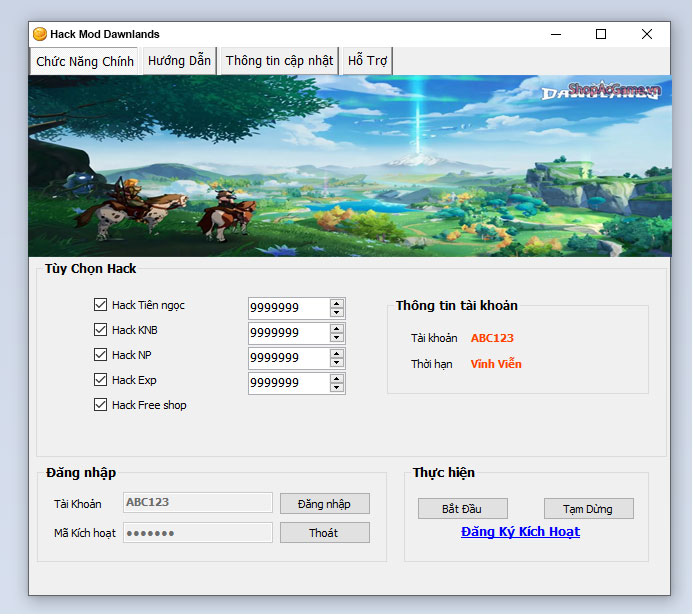
Task: Increase the Hack KNB value with up arrow
Action: [x=337, y=328]
